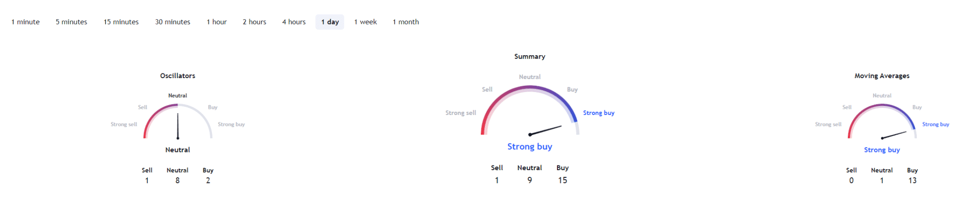Click the Oscillators Neutral rating result
The height and width of the screenshot is (220, 980).
tap(178, 150)
